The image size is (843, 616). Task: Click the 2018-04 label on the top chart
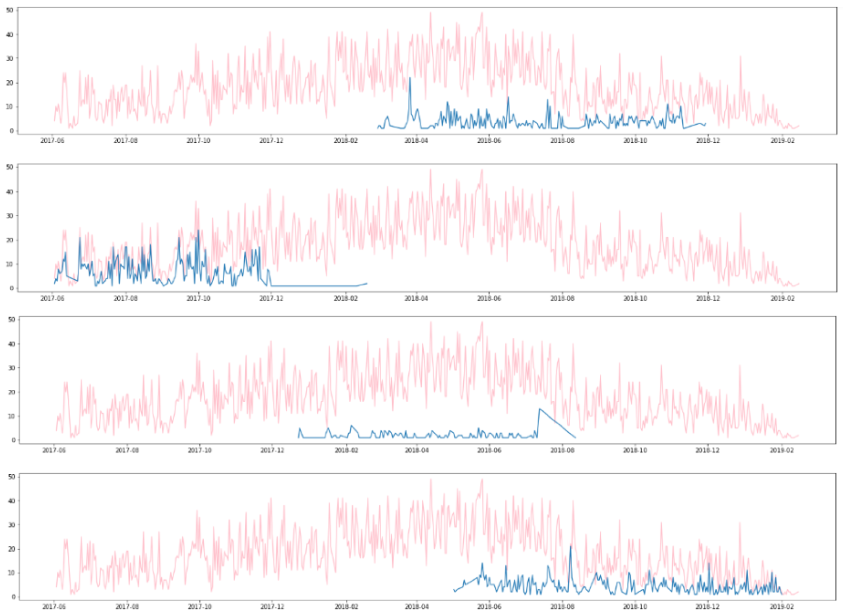[x=417, y=141]
